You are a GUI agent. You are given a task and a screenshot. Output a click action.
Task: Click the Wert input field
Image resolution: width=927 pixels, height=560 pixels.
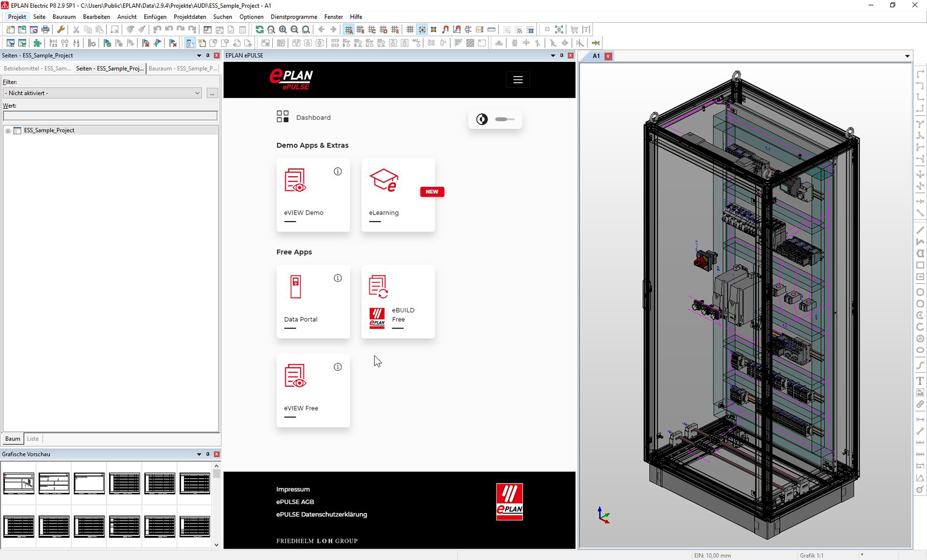click(110, 116)
